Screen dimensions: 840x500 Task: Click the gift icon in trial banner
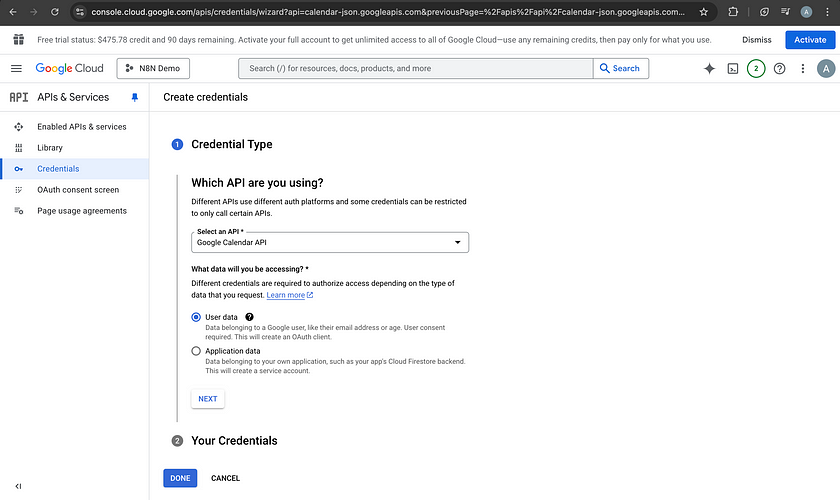coord(19,39)
